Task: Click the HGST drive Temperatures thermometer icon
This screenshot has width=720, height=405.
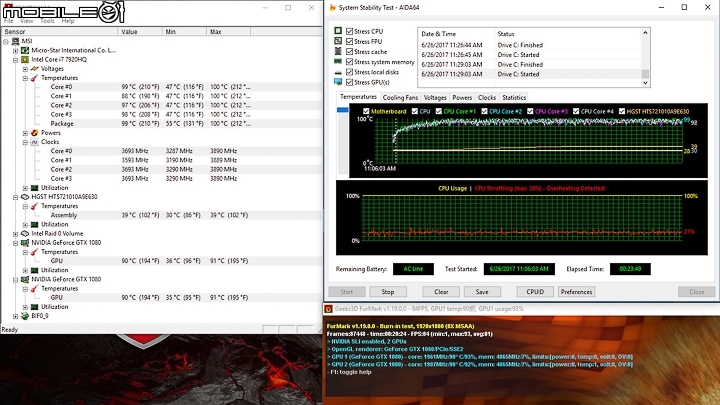Action: click(34, 206)
